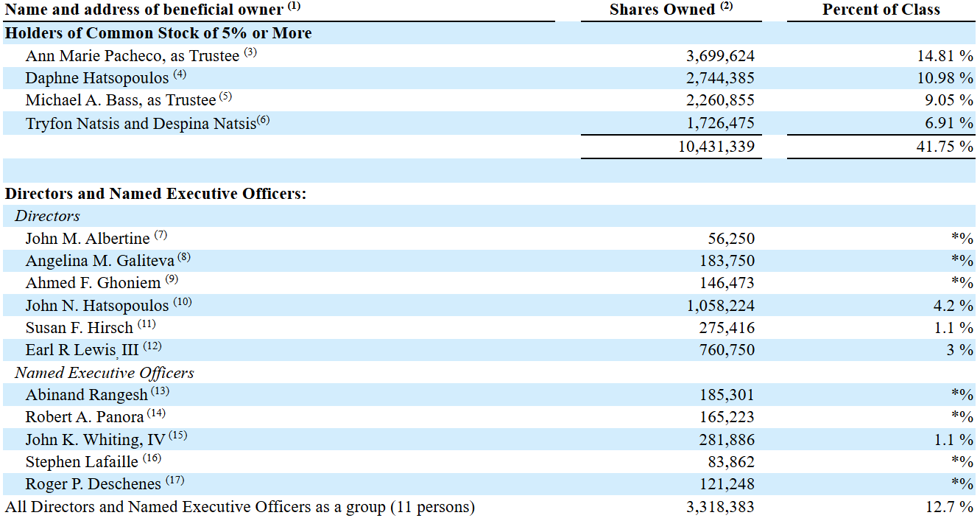Click the shares value 1,058,224

[721, 306]
